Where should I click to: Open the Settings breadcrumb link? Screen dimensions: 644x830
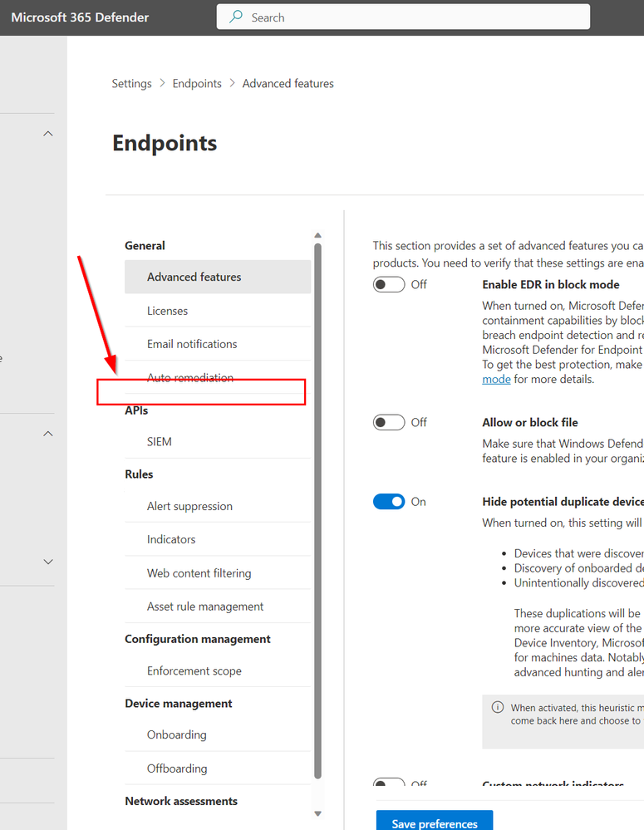[x=131, y=84]
